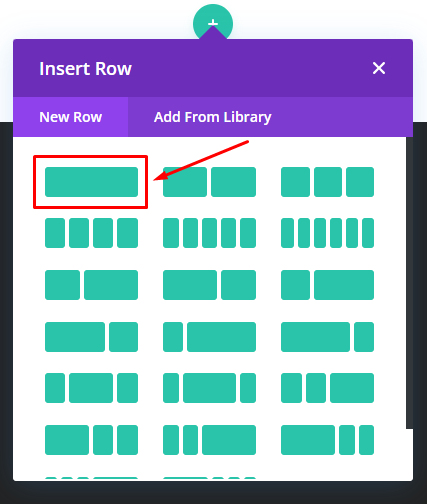Choose the three-fifths two-fifths column layout

click(209, 285)
